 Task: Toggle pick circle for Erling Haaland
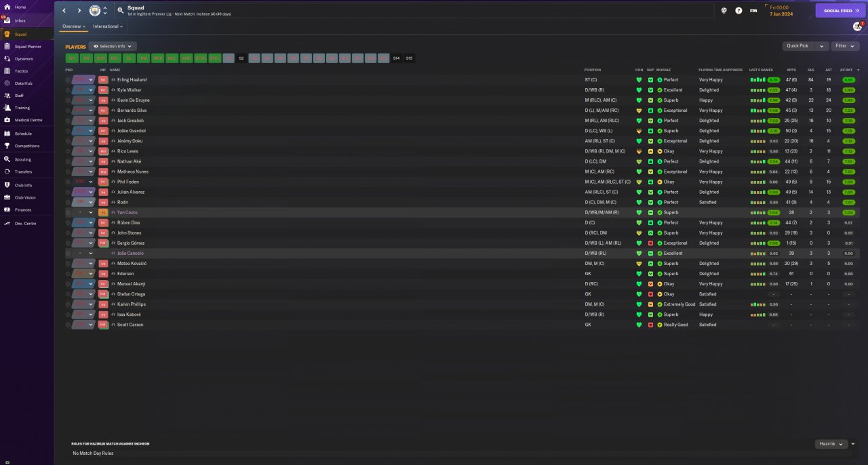point(68,80)
